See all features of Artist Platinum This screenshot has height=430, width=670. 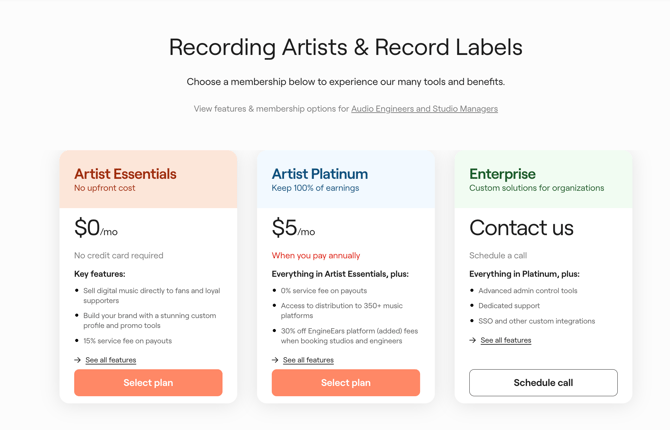(x=308, y=360)
